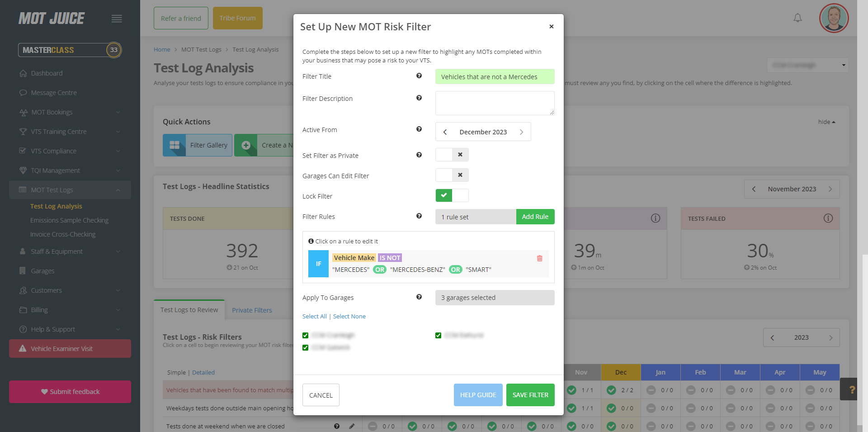Click the floating help question mark
The width and height of the screenshot is (868, 432).
tap(853, 389)
